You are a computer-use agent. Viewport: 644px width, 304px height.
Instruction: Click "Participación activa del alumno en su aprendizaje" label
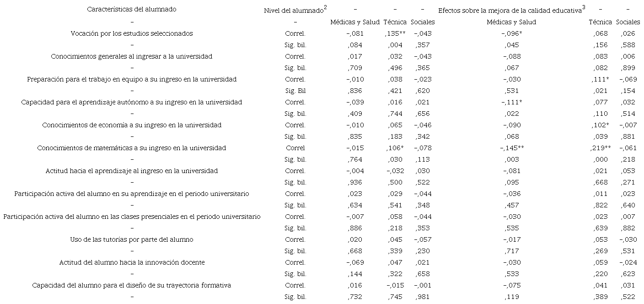pos(132,194)
